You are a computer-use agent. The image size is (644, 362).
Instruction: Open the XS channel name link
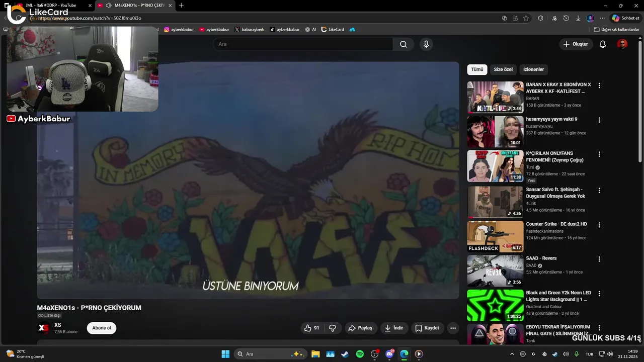tap(58, 325)
